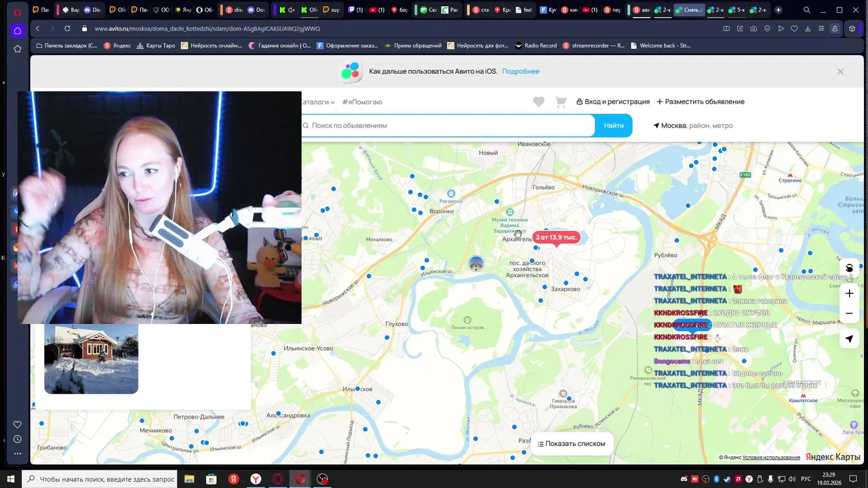
Task: Click the Показать списком button
Action: click(571, 444)
